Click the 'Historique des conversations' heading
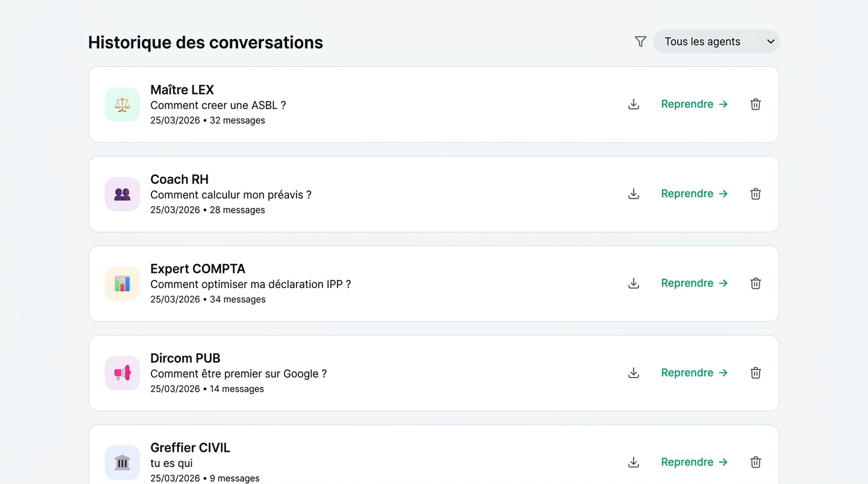 click(x=206, y=42)
